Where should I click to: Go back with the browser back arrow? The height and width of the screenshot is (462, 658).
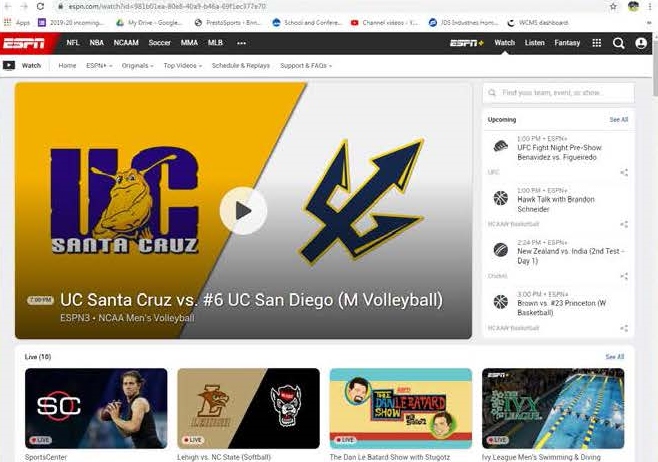8,6
